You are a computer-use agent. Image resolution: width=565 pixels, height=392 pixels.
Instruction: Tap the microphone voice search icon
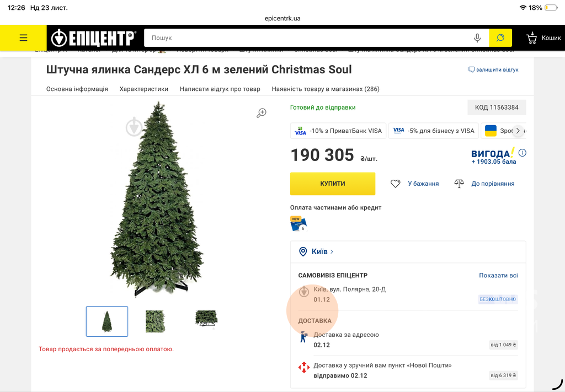click(x=477, y=38)
